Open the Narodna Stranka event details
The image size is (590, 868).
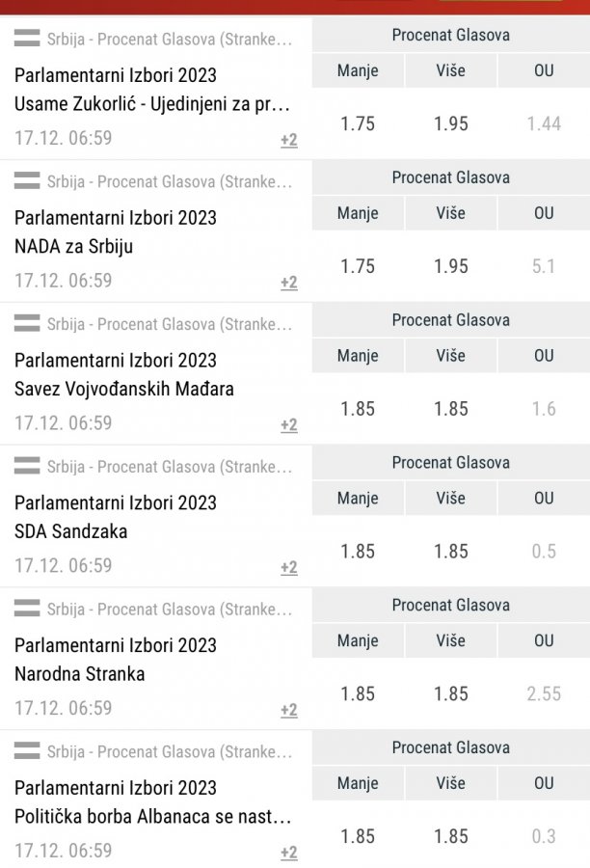(x=80, y=674)
